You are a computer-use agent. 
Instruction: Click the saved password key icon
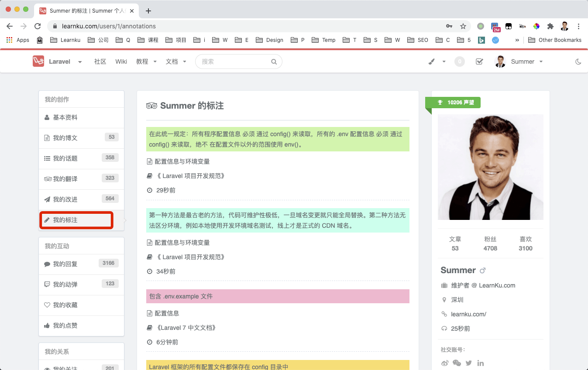click(x=449, y=26)
